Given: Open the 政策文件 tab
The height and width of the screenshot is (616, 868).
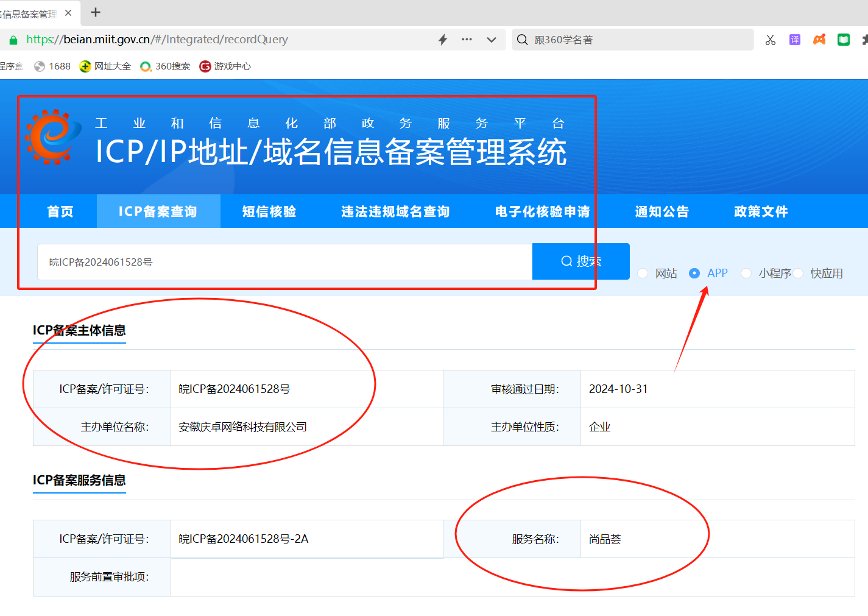Looking at the screenshot, I should [761, 211].
